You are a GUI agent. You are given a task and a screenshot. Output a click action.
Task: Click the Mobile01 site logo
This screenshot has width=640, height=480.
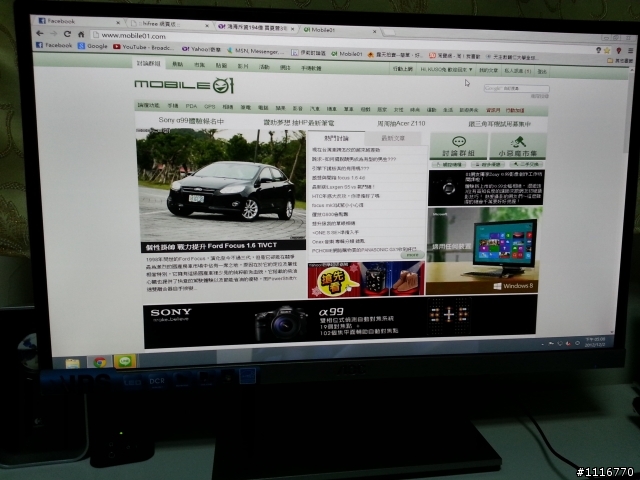tap(184, 84)
